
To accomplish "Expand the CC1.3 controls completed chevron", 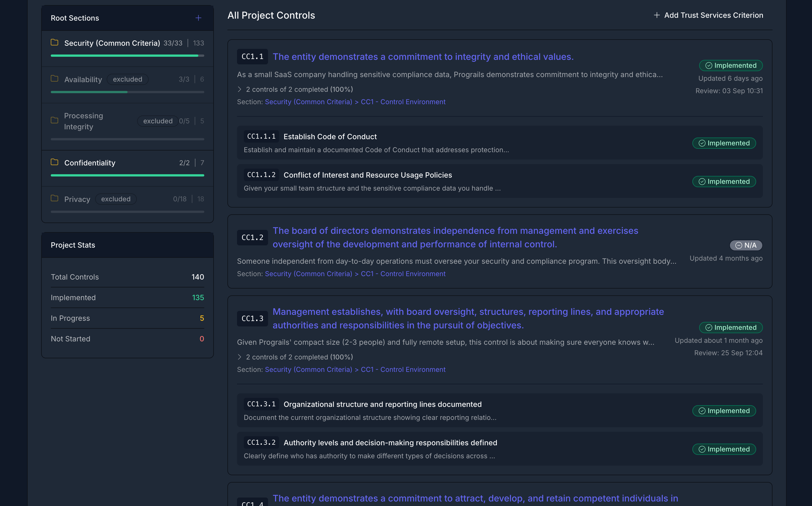I will coord(239,357).
